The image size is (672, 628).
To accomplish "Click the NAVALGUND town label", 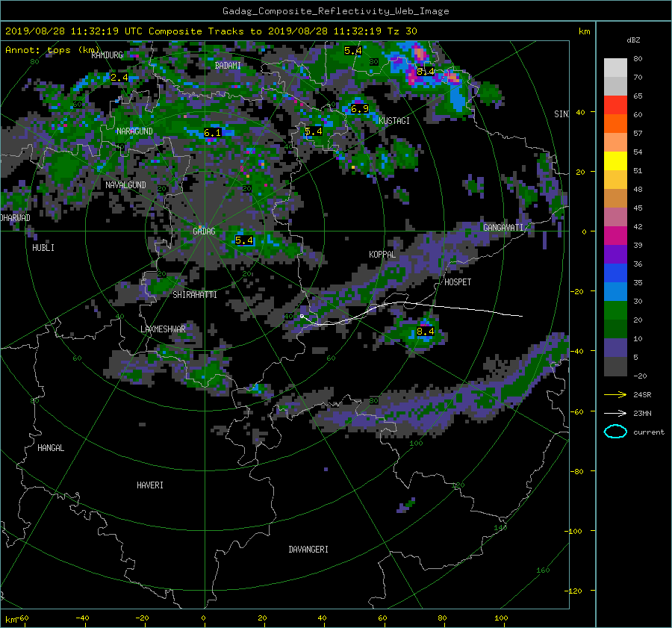I will [x=125, y=185].
